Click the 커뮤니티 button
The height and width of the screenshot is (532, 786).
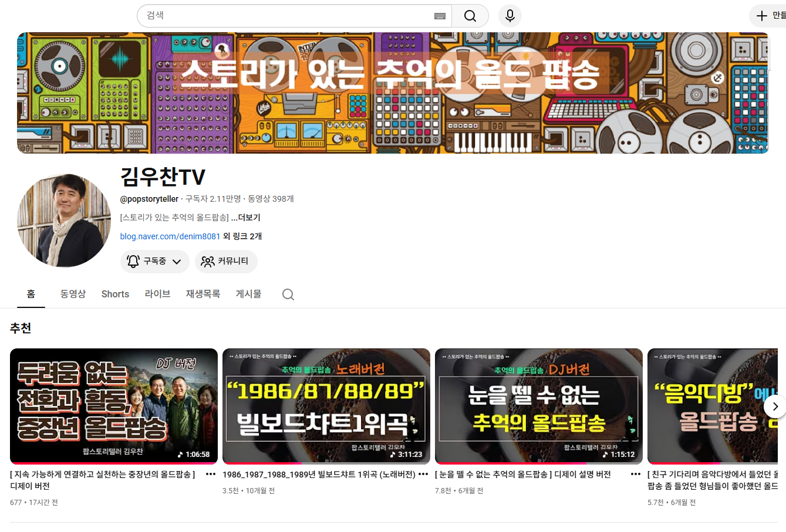(x=226, y=262)
